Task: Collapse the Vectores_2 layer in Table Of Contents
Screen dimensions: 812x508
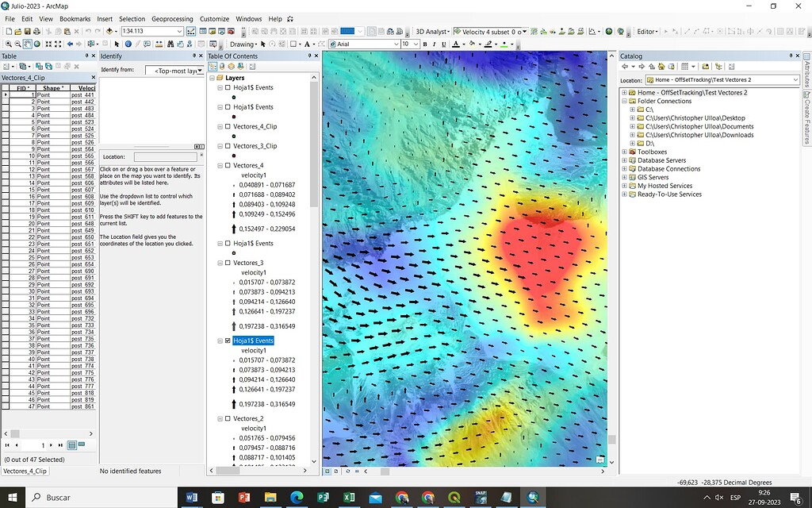Action: point(220,418)
